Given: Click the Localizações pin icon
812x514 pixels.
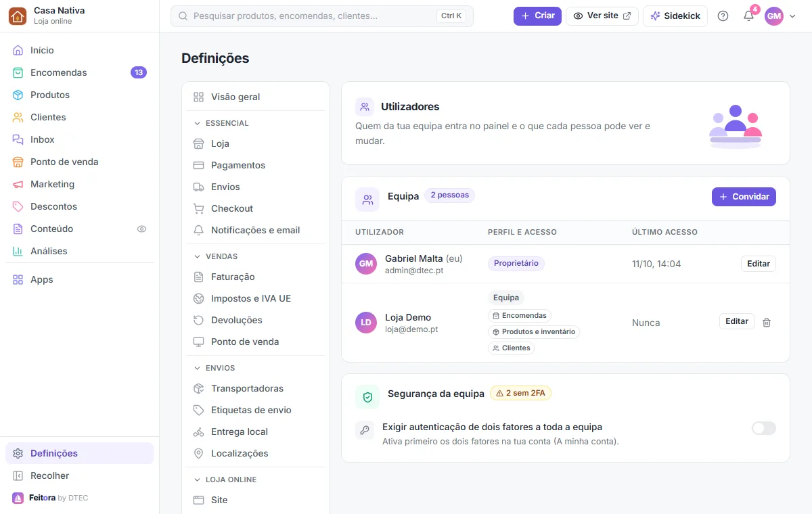Looking at the screenshot, I should (198, 453).
